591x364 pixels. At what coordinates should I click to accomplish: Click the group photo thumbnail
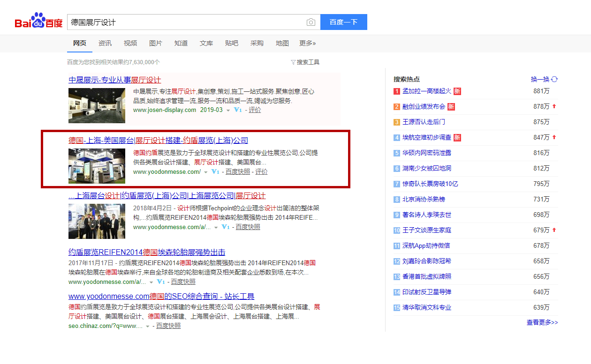[x=97, y=221]
